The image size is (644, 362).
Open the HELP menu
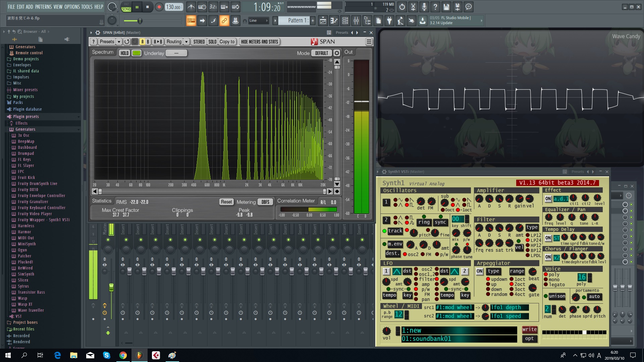[x=99, y=7]
